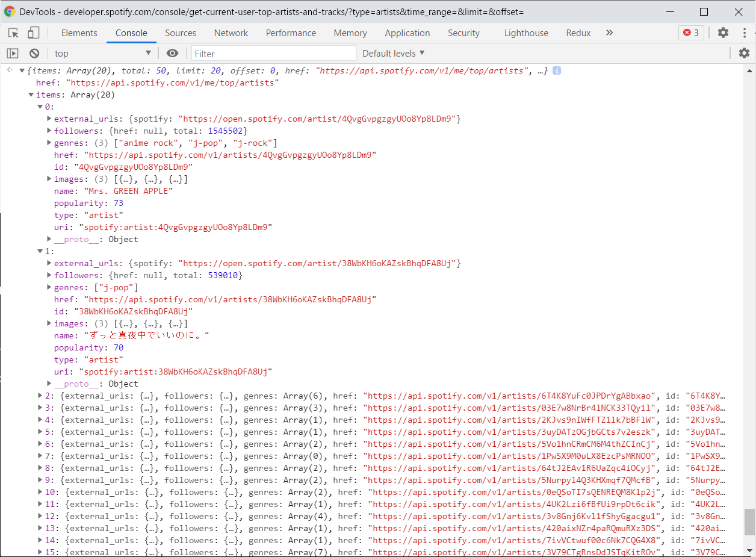Click the Filter input field
756x557 pixels.
(274, 54)
